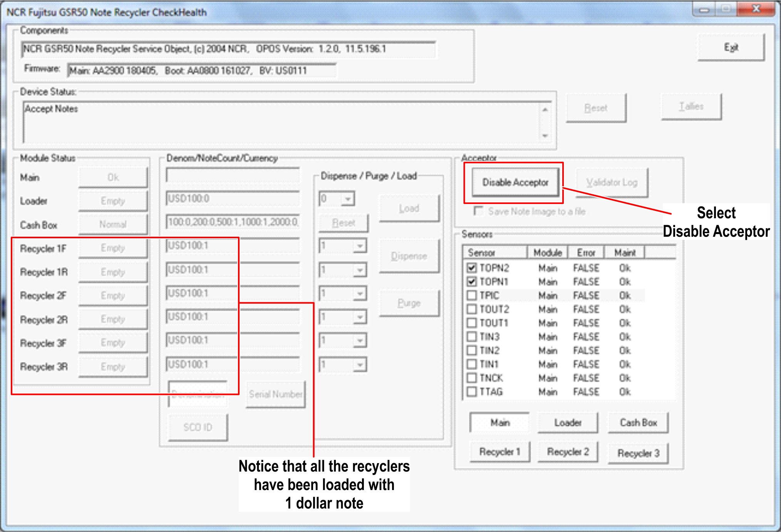Screen dimensions: 781x532
Task: Select the Cash Box sensors button
Action: click(639, 423)
